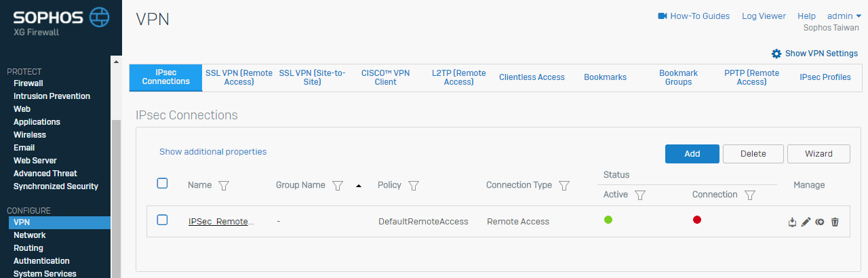Screen dimensions: 868x278
Task: Toggle green Active status indicator
Action: point(608,220)
